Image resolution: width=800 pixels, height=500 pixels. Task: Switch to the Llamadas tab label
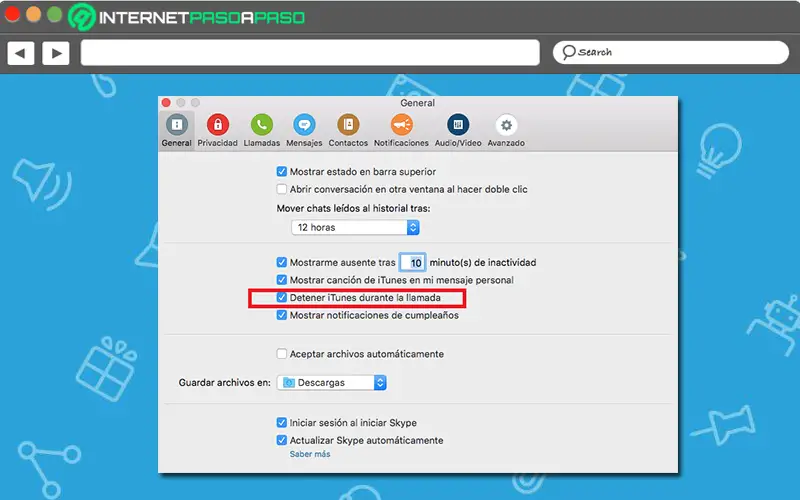(x=262, y=143)
